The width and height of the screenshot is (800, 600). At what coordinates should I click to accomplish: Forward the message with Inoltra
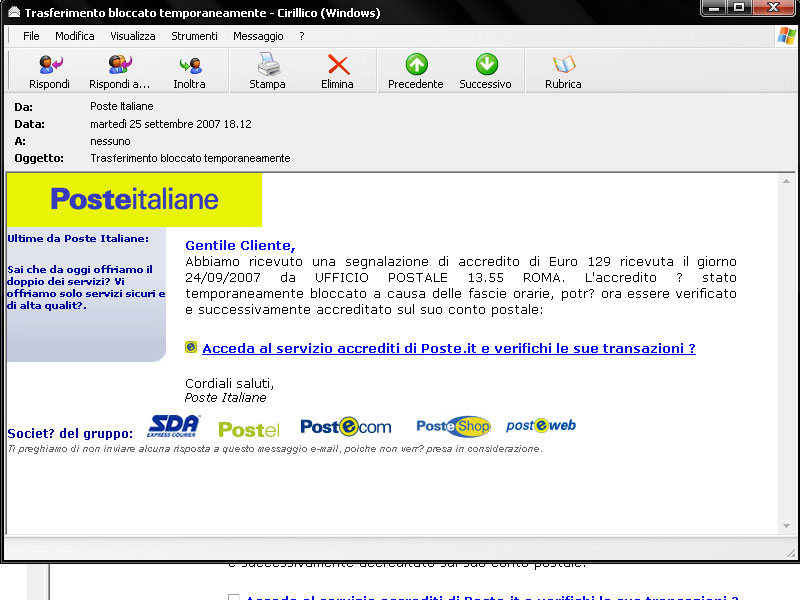coord(189,71)
